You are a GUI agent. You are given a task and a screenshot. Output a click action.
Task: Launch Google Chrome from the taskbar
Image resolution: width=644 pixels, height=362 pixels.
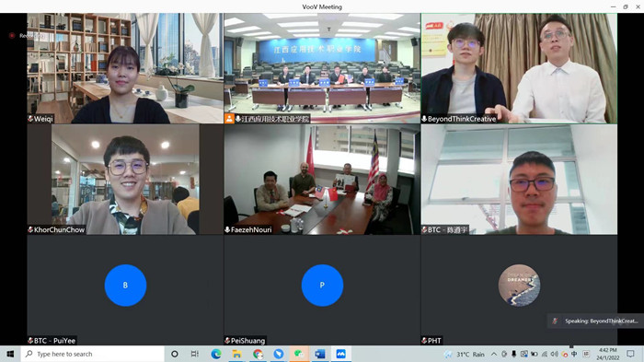click(258, 354)
